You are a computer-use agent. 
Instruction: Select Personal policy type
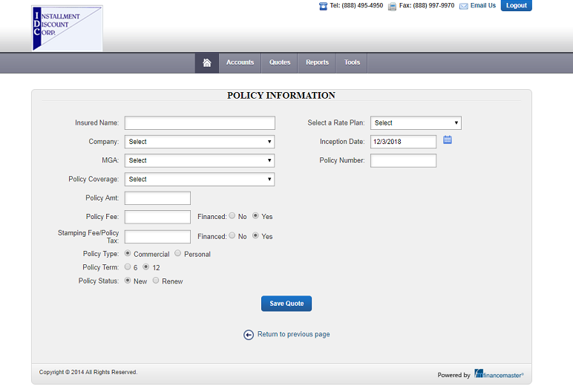tap(177, 253)
